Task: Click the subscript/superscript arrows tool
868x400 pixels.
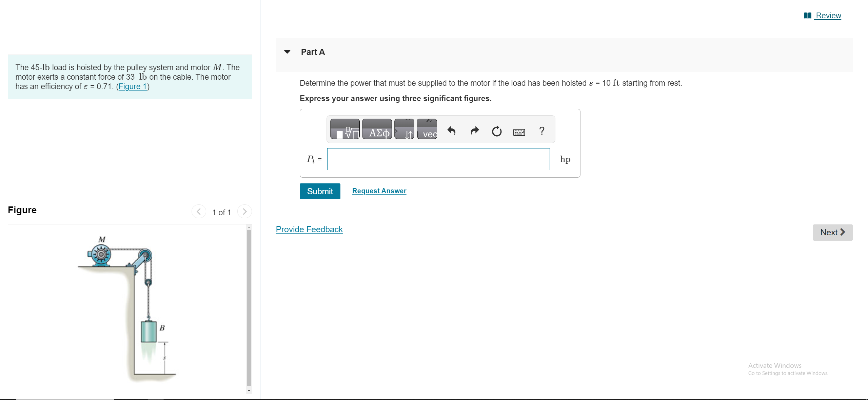Action: click(404, 129)
